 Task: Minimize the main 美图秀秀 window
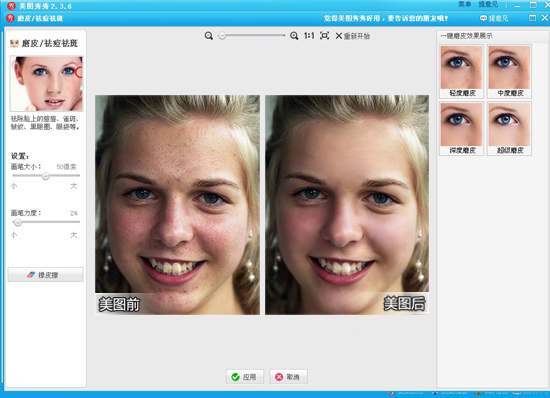tap(518, 5)
